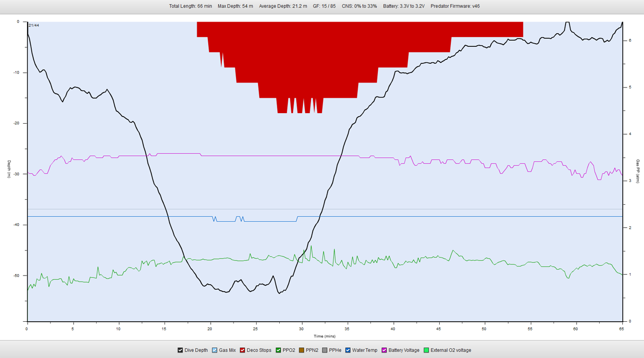Enable the PPN2 series checkbox
This screenshot has width=644, height=358.
tap(301, 350)
